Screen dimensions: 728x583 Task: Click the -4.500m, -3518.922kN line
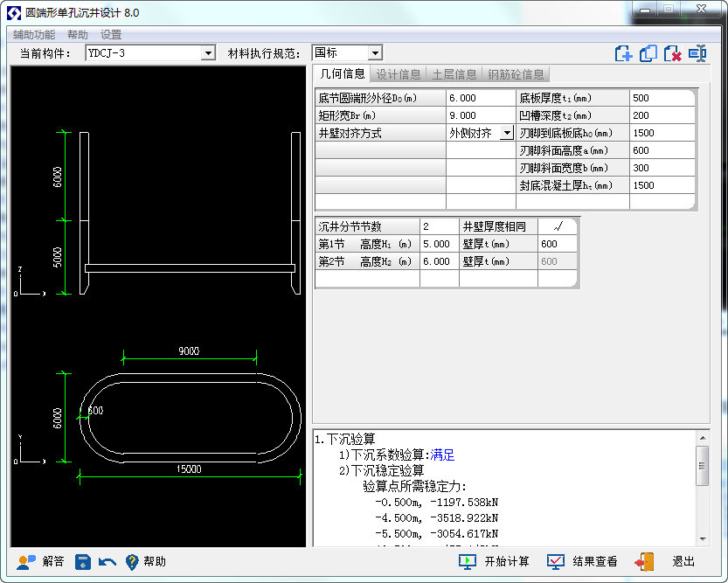point(436,518)
